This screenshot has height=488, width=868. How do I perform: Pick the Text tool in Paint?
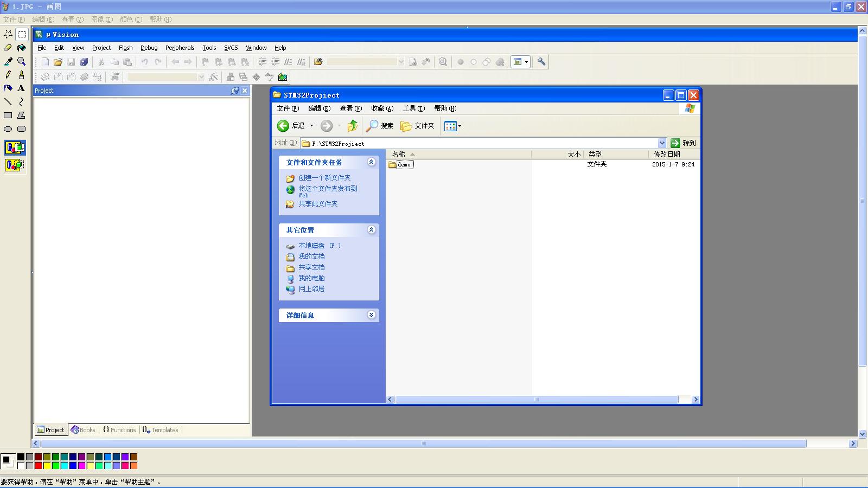22,88
